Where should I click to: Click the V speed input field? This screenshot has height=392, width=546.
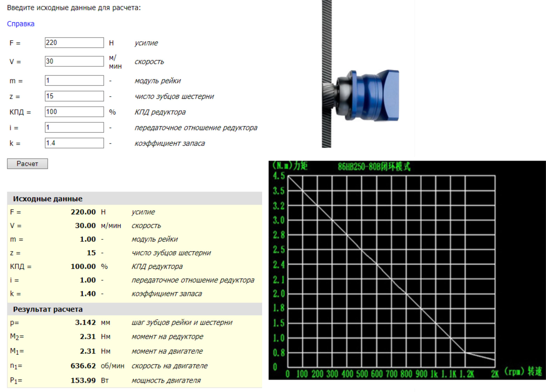coord(74,61)
